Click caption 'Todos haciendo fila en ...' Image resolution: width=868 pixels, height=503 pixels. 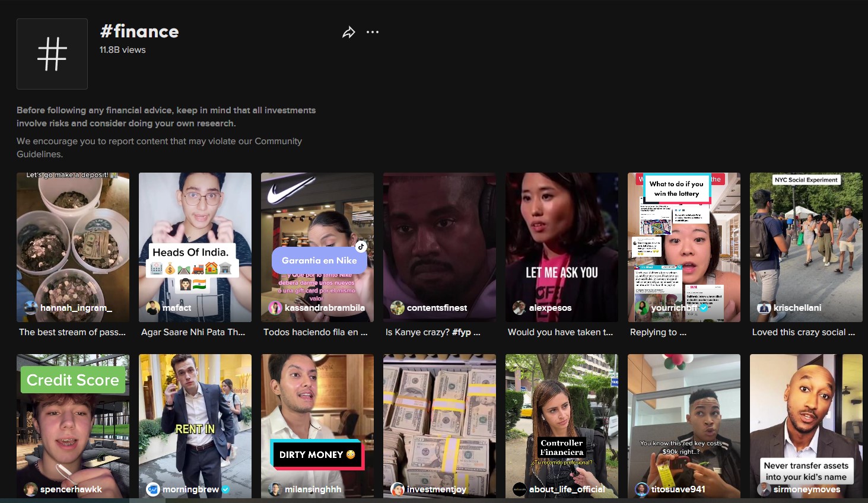[316, 332]
